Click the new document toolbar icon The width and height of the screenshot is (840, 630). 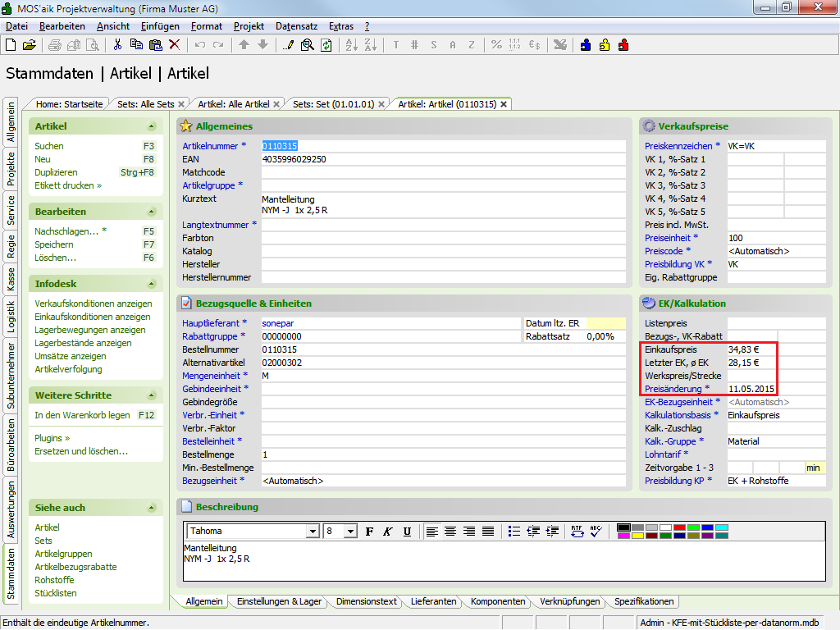(11, 44)
